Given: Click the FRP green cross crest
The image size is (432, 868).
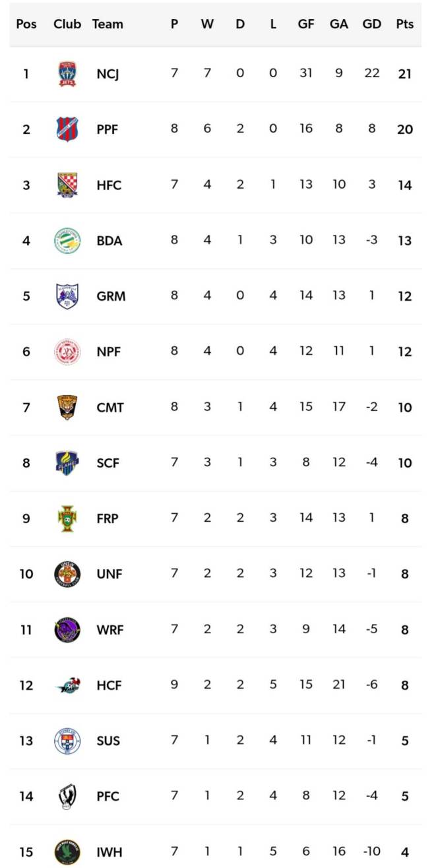Looking at the screenshot, I should tap(67, 518).
